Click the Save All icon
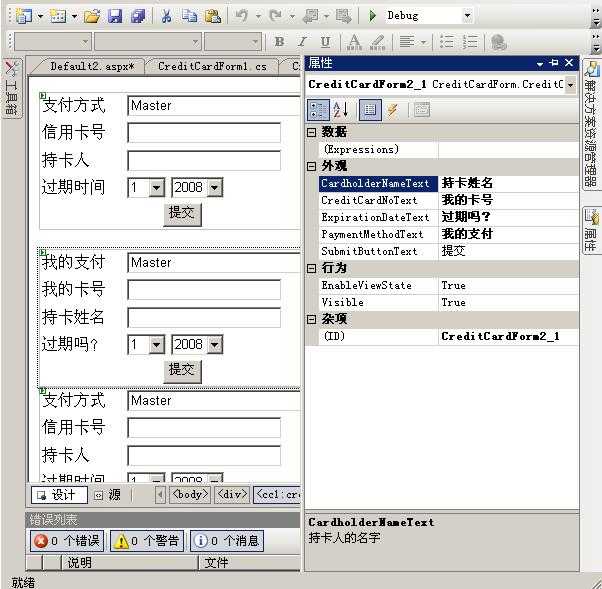This screenshot has width=602, height=589. click(138, 16)
